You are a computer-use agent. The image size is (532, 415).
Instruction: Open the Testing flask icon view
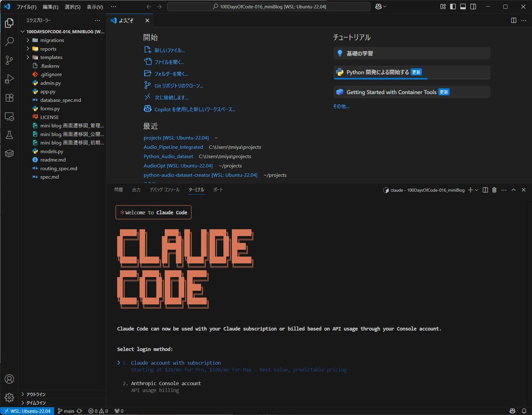click(9, 135)
